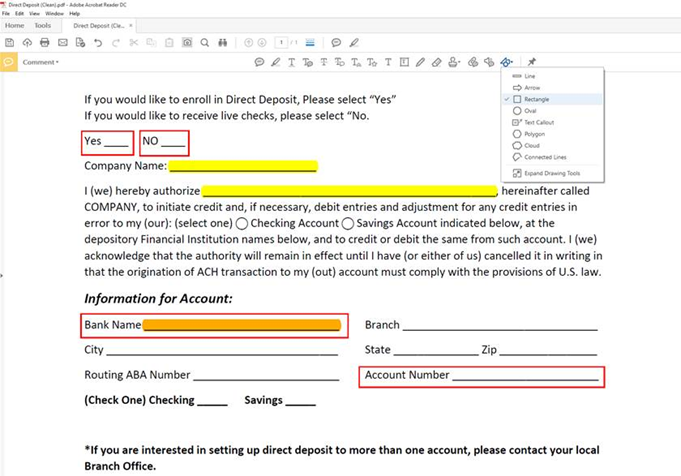The image size is (681, 476).
Task: Select Strikethrough text tool
Action: (324, 62)
